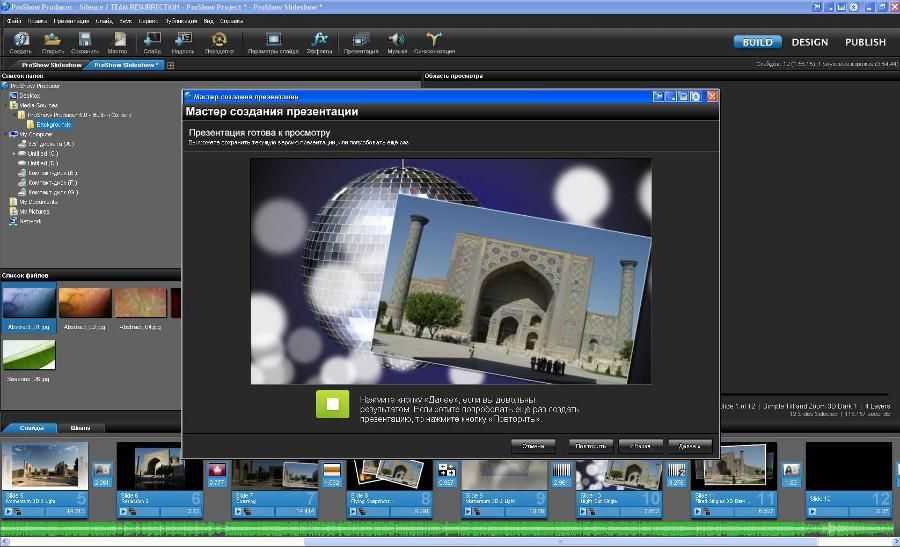The width and height of the screenshot is (900, 547).
Task: Open the Презентация menu
Action: [71, 21]
